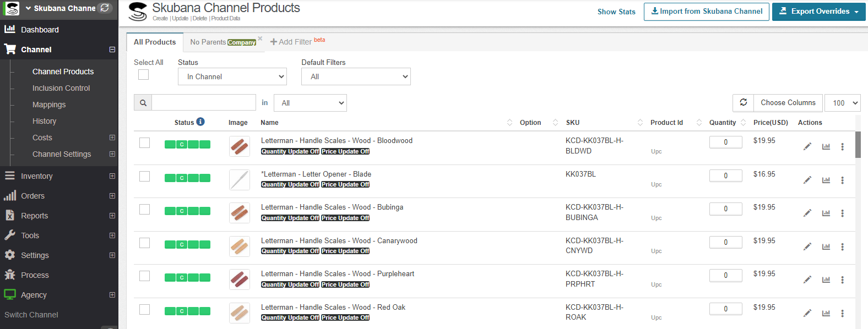The height and width of the screenshot is (329, 868).
Task: Switch to the All Products tab
Action: click(x=155, y=42)
